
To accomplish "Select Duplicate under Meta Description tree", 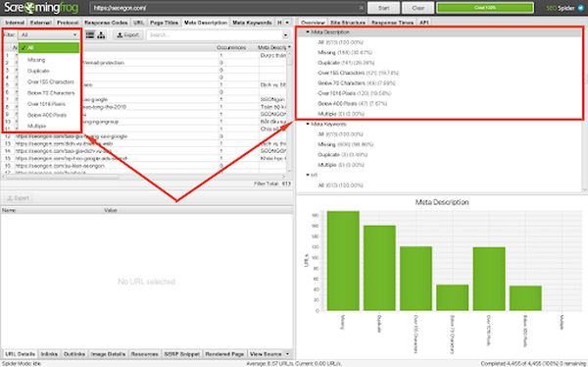I will click(346, 63).
